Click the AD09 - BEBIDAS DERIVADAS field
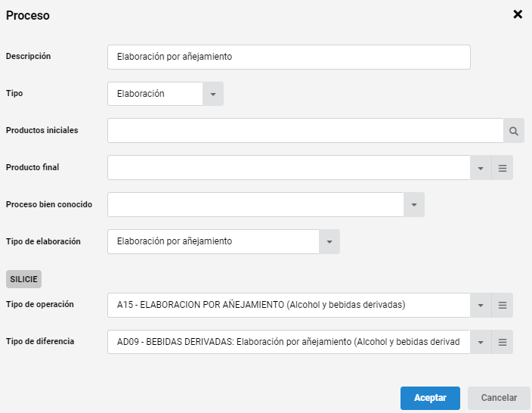Screen dimensions: 532x413 pyautogui.click(x=289, y=342)
